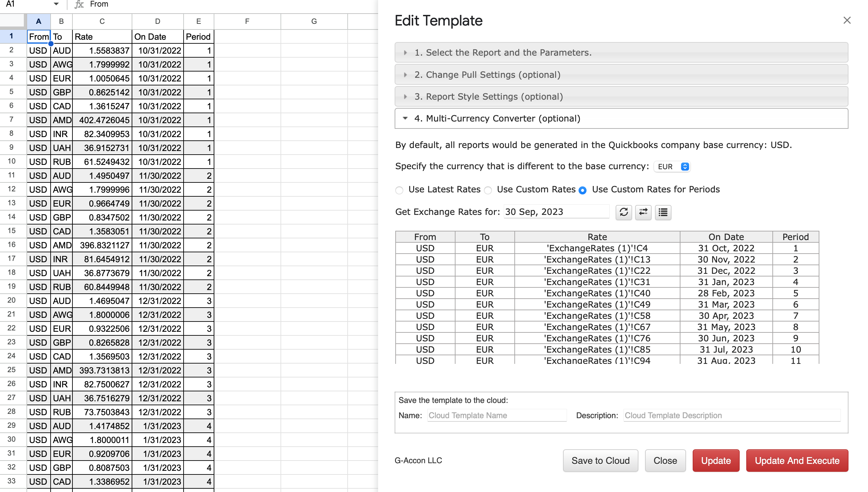Screen dimensions: 868x492
Task: Click rate cell 73.7503843
Action: [102, 412]
